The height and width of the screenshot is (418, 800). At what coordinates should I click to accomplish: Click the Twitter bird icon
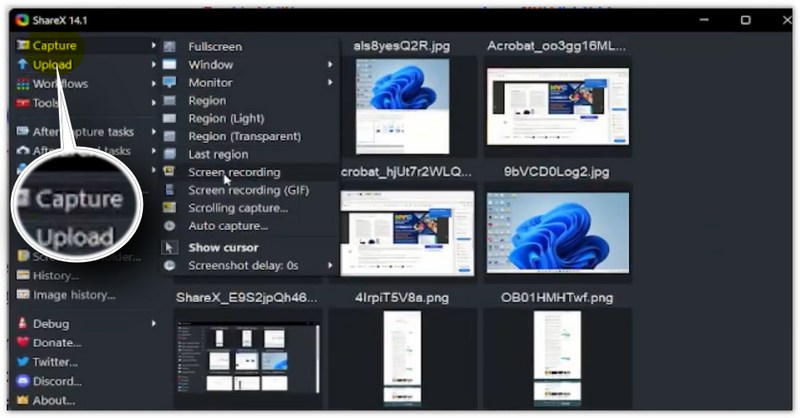tap(23, 361)
